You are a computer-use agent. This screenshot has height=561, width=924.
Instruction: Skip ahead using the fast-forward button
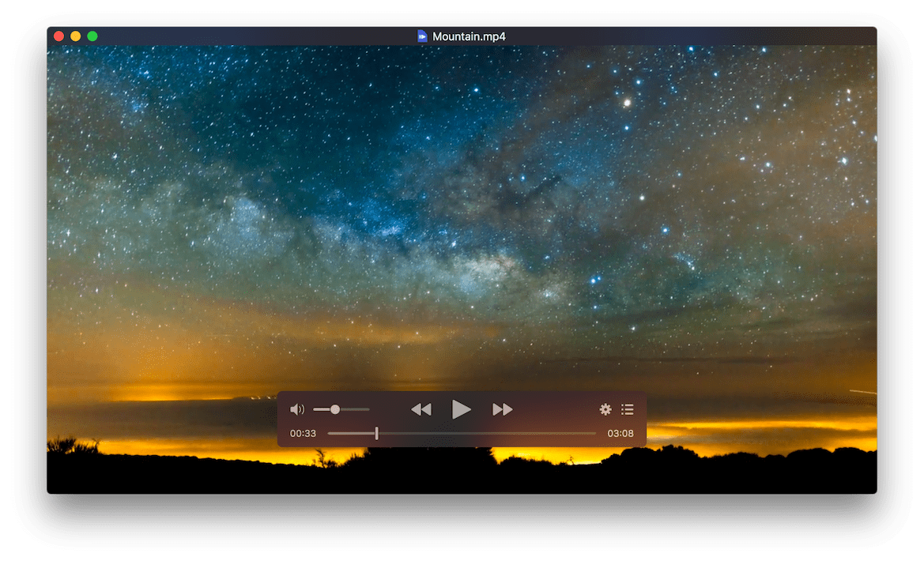pos(502,409)
